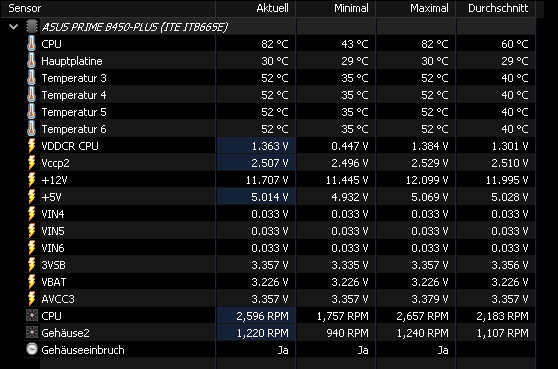Click the average value 11.995 V
This screenshot has height=369, width=558.
tap(507, 180)
